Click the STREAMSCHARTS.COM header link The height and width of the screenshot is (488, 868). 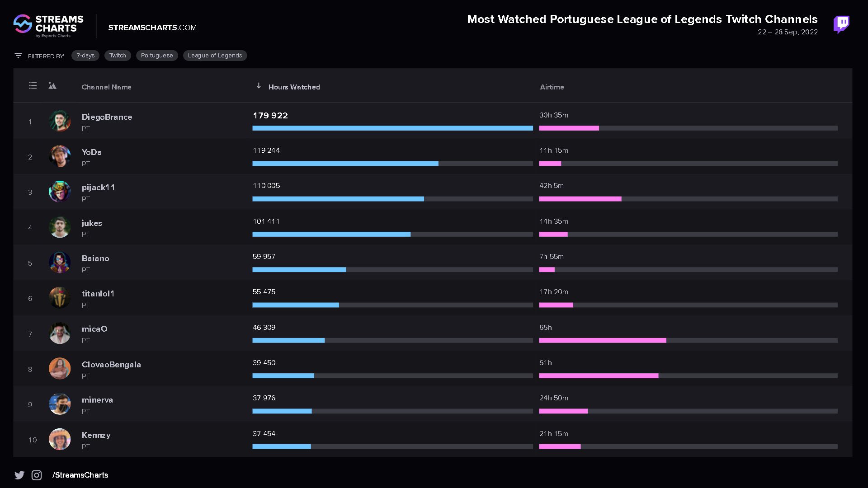[x=151, y=28]
